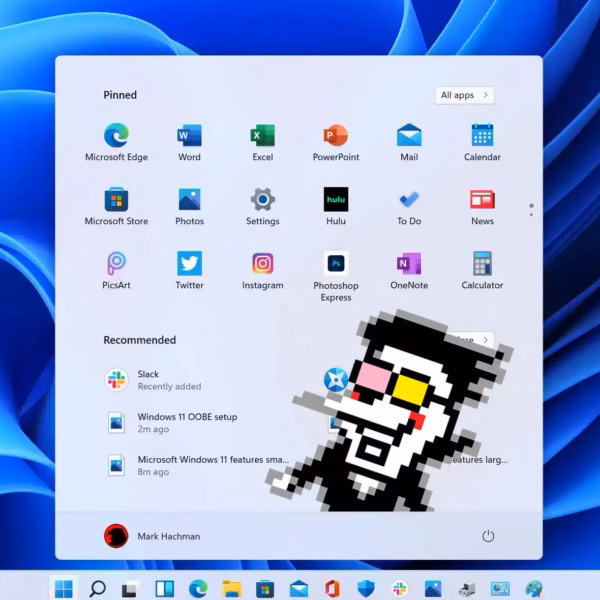Open Photoshop Express
The width and height of the screenshot is (600, 600).
coord(336,276)
